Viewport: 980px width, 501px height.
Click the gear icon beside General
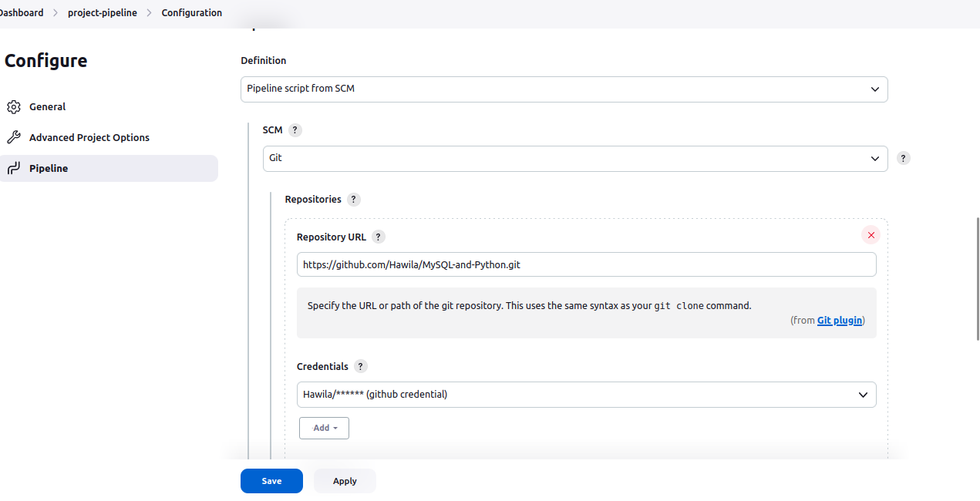(x=13, y=106)
